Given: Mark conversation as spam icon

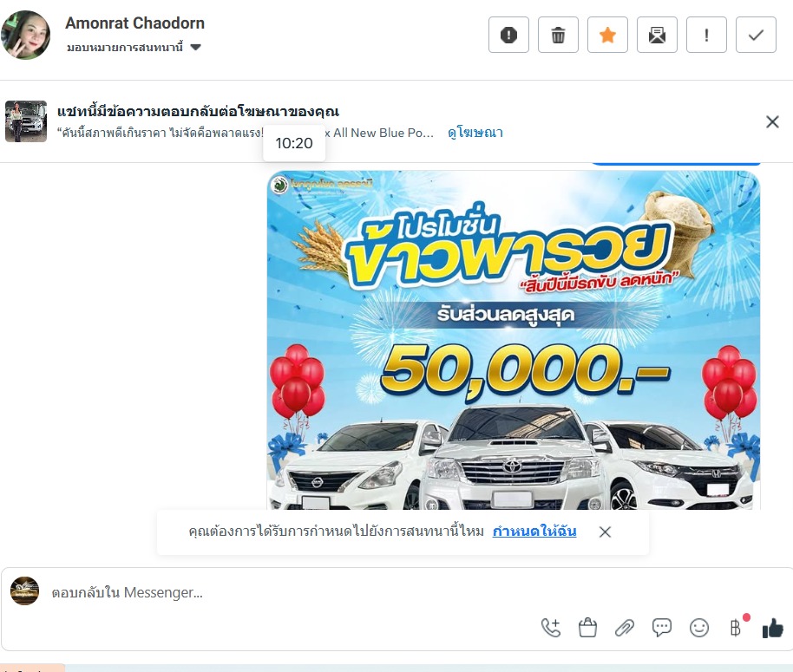Looking at the screenshot, I should tap(508, 35).
